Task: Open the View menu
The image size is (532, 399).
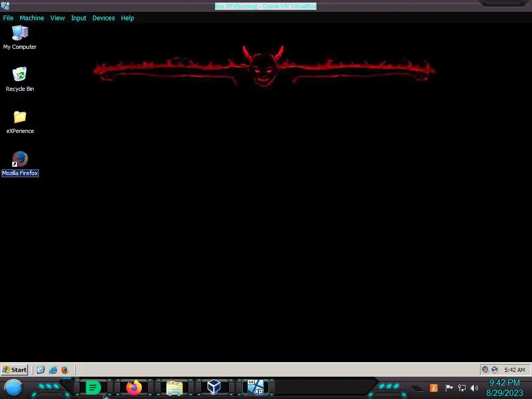Action: point(57,18)
